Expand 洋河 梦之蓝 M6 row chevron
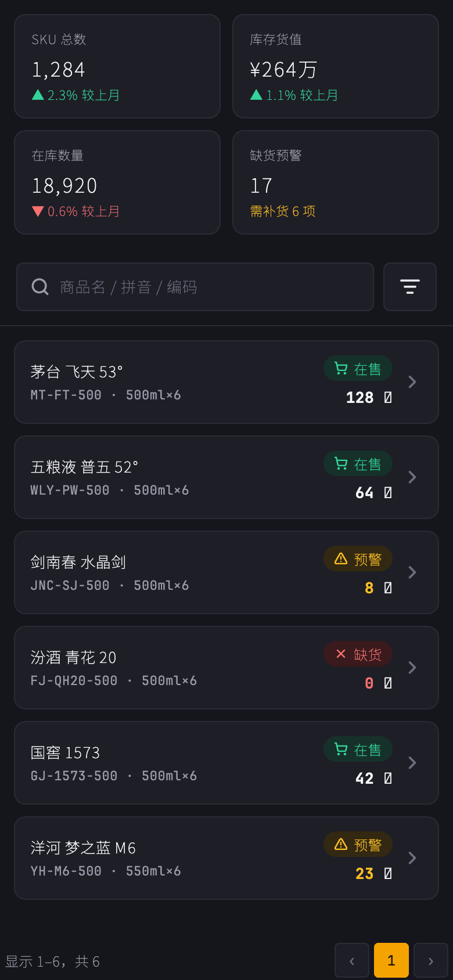 coord(412,858)
